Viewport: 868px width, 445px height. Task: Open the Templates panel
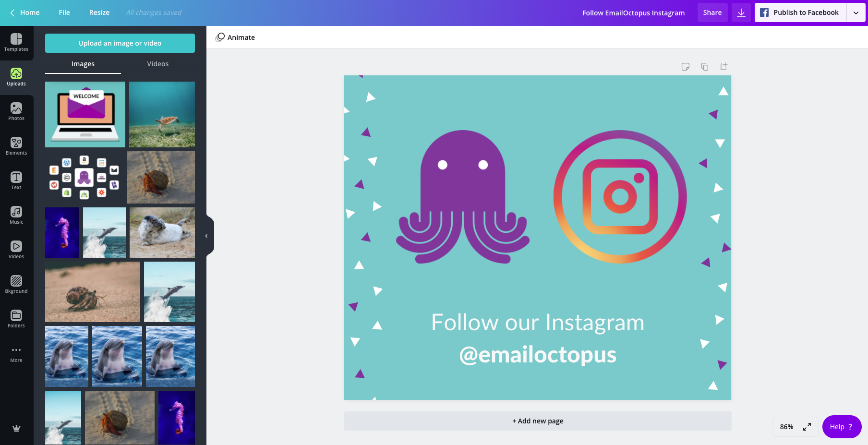16,43
